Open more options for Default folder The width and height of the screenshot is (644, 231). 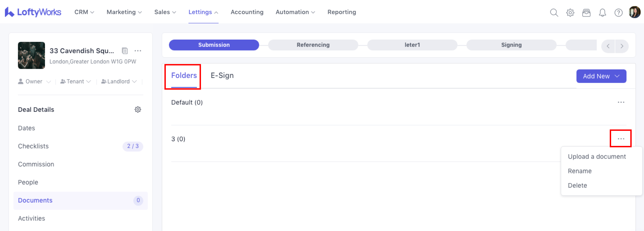click(x=621, y=102)
